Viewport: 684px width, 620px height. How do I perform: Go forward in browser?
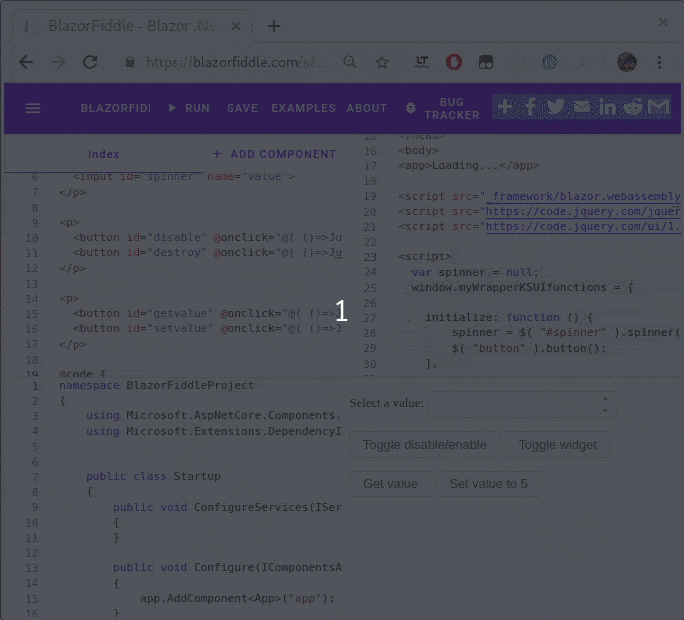(x=58, y=62)
